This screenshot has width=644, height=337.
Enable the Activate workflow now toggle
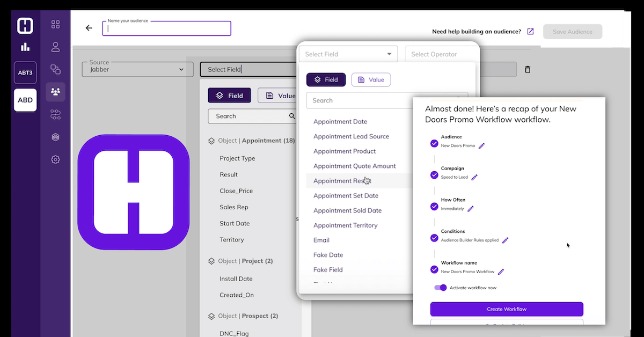point(440,288)
